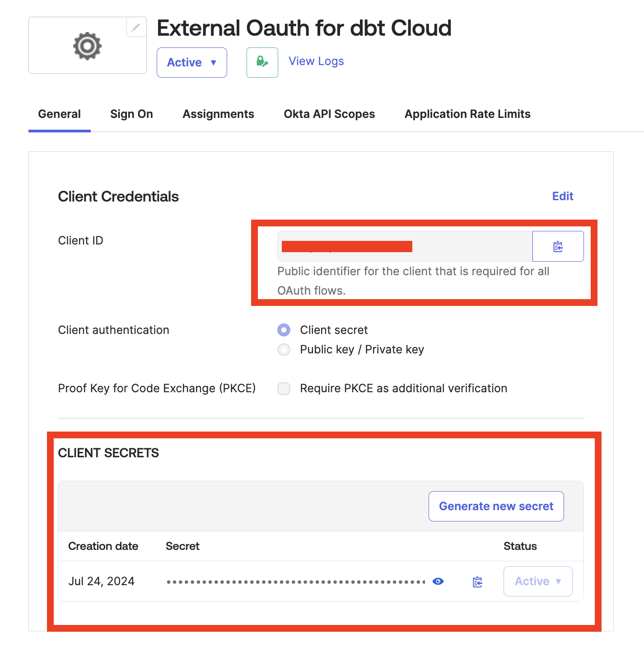The height and width of the screenshot is (648, 644).
Task: Click the gear application logo icon
Action: click(x=87, y=45)
